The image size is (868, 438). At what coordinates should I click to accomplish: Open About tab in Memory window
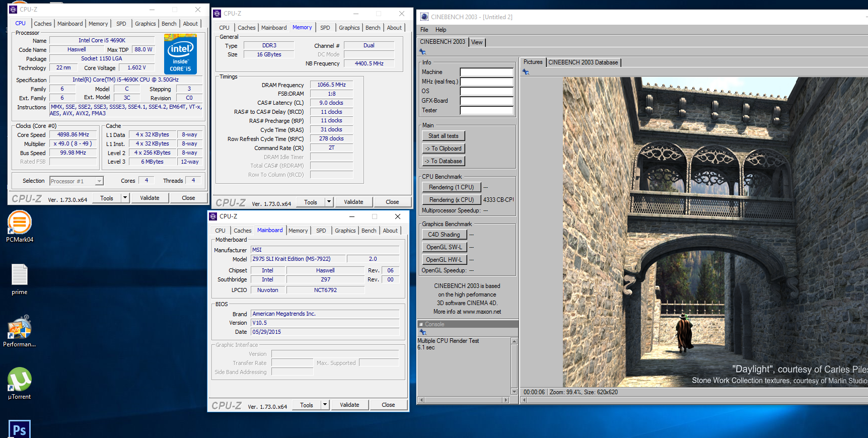pos(394,28)
